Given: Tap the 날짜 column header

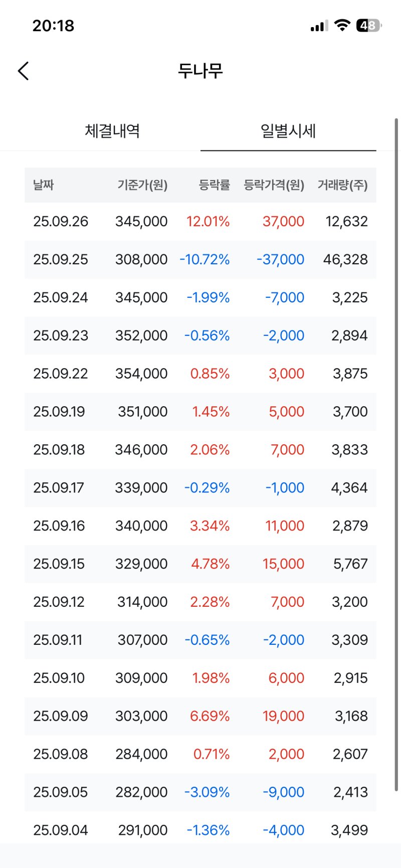Looking at the screenshot, I should pyautogui.click(x=44, y=185).
